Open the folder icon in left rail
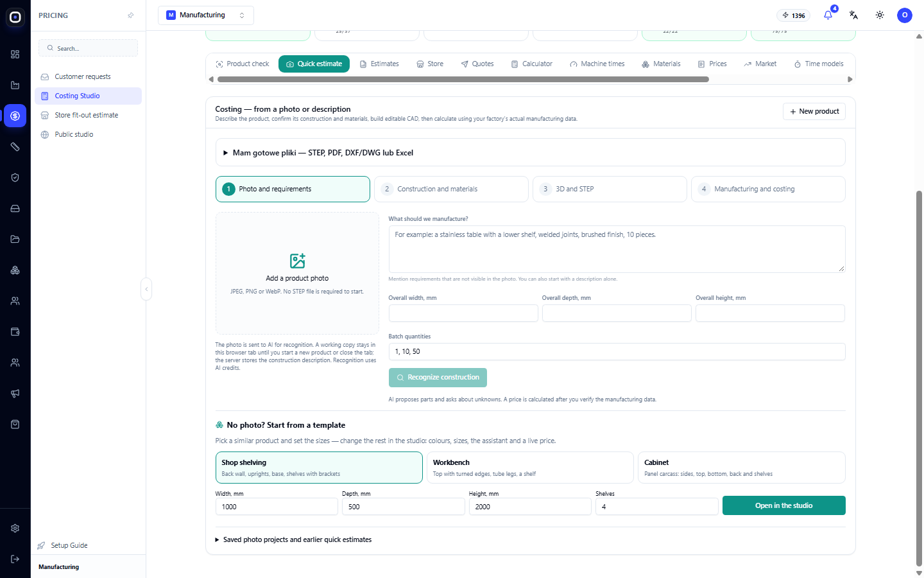924x578 pixels. click(15, 240)
